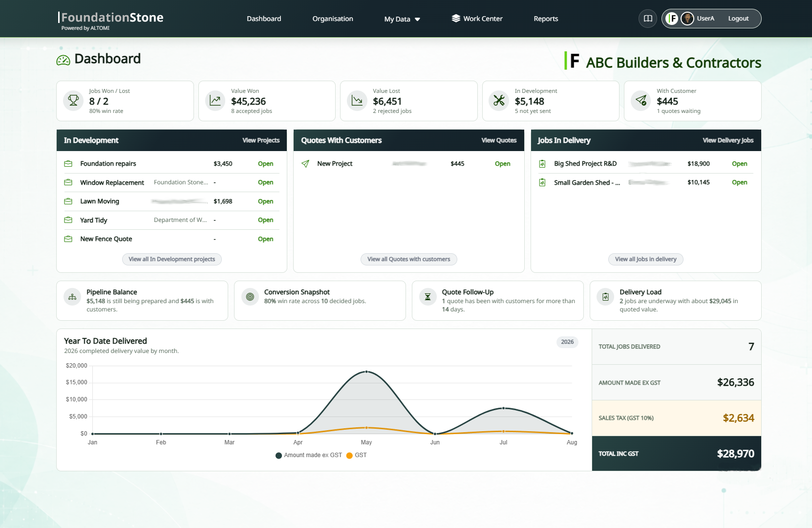Click the Work Center layers icon
Screen dimensions: 812x528
point(456,19)
